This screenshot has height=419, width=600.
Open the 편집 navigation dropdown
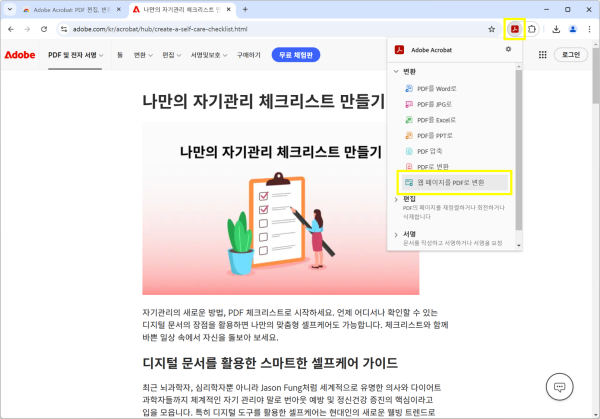point(171,55)
